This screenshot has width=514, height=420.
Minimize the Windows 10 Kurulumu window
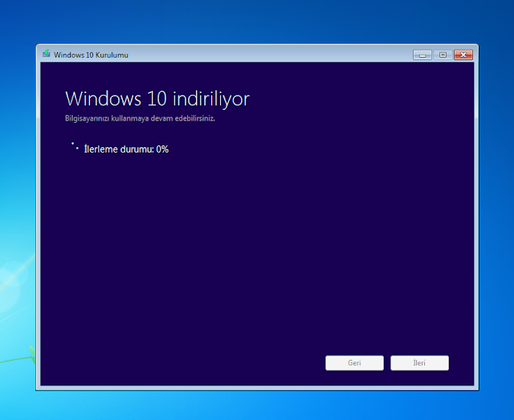coord(422,55)
